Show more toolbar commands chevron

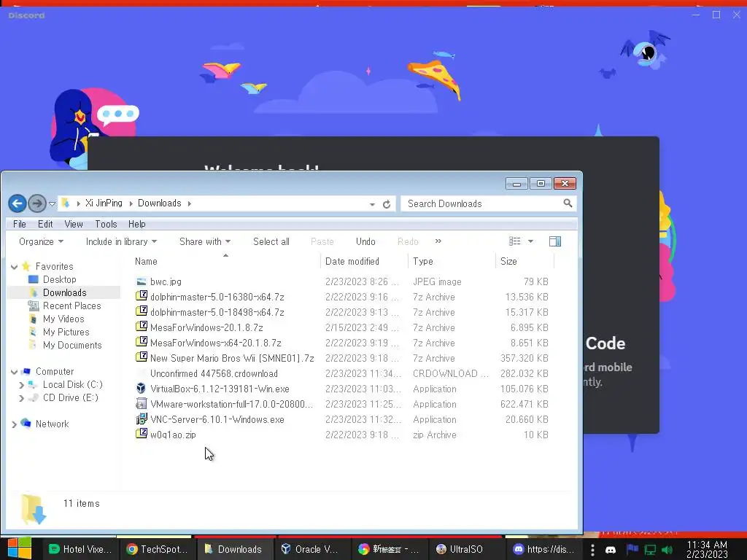[x=438, y=241]
